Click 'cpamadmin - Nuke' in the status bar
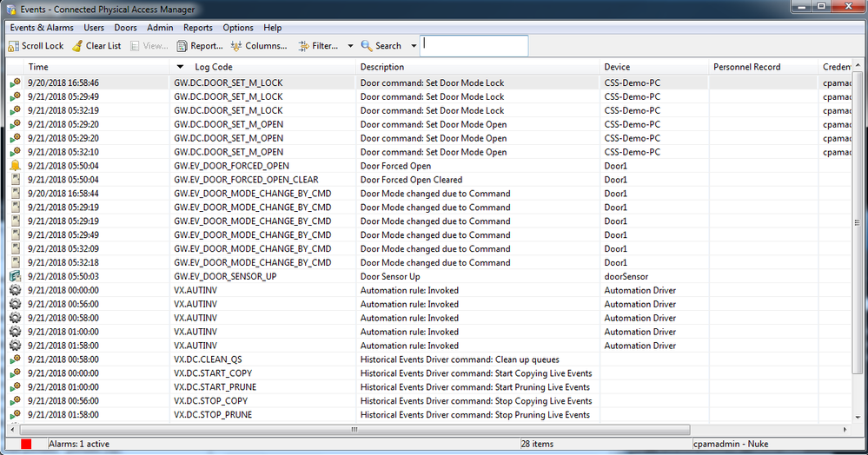This screenshot has width=868, height=455. click(731, 444)
